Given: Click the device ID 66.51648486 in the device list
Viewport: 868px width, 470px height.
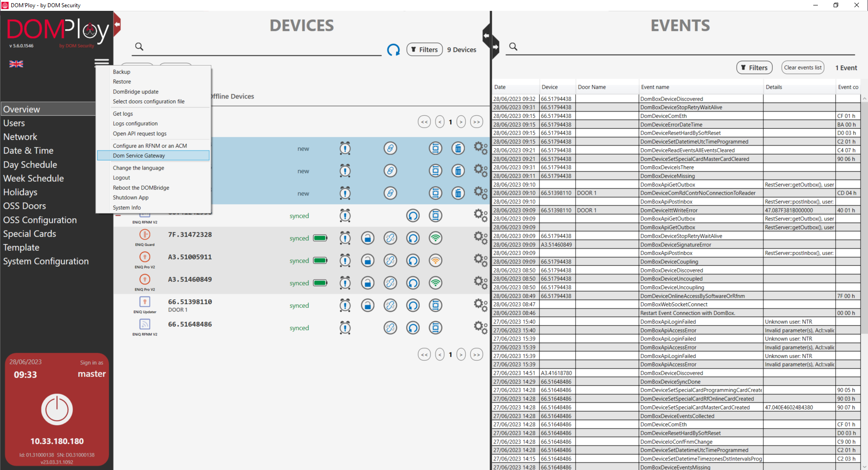Looking at the screenshot, I should (x=190, y=324).
